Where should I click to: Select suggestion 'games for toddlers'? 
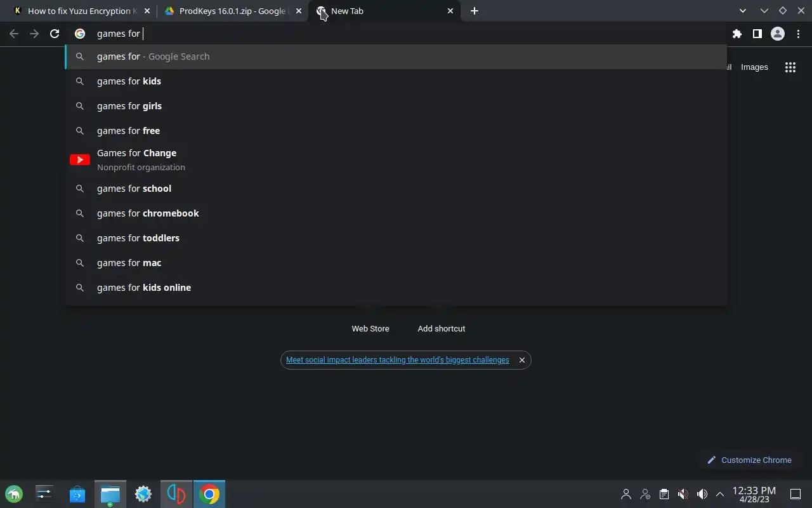coord(396,238)
